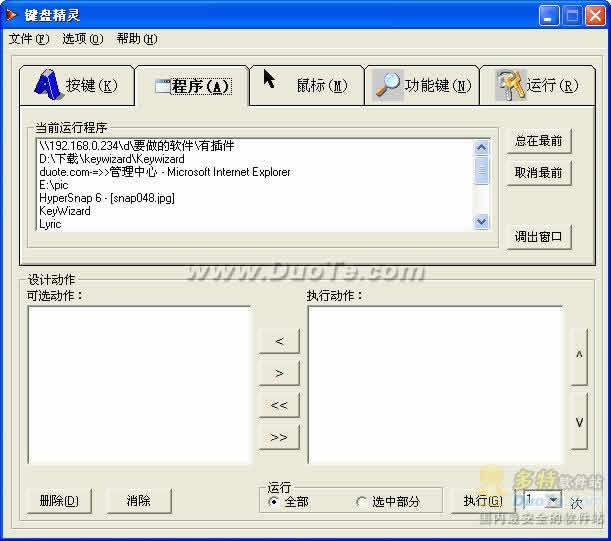Image resolution: width=611 pixels, height=541 pixels.
Task: Click the 键盘精灵 title bar app icon
Action: click(x=11, y=15)
